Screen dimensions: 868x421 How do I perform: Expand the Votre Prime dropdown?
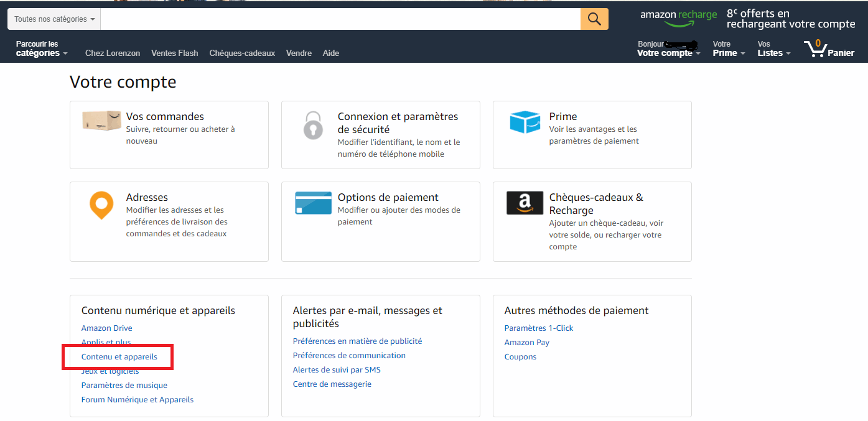click(x=729, y=49)
